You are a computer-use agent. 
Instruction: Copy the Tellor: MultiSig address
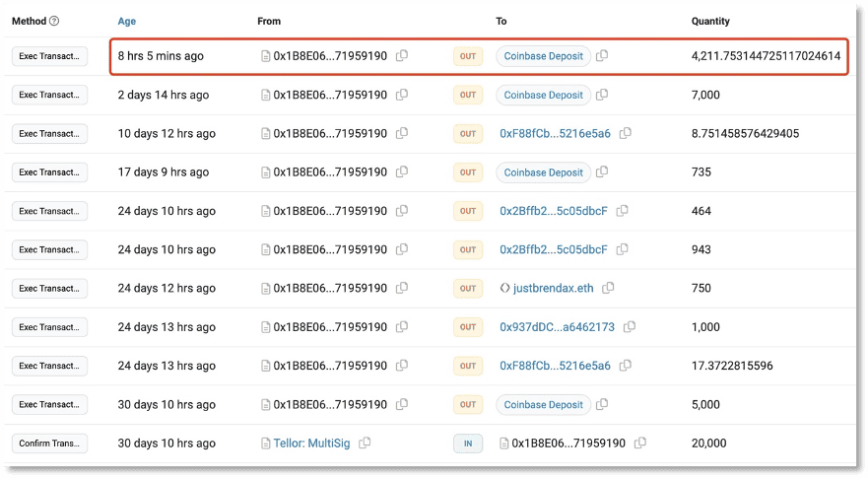[x=365, y=444]
